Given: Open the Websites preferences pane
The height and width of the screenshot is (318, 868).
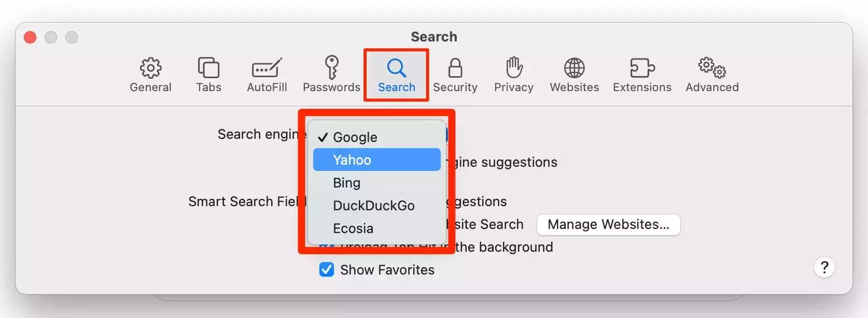Looking at the screenshot, I should pos(574,75).
